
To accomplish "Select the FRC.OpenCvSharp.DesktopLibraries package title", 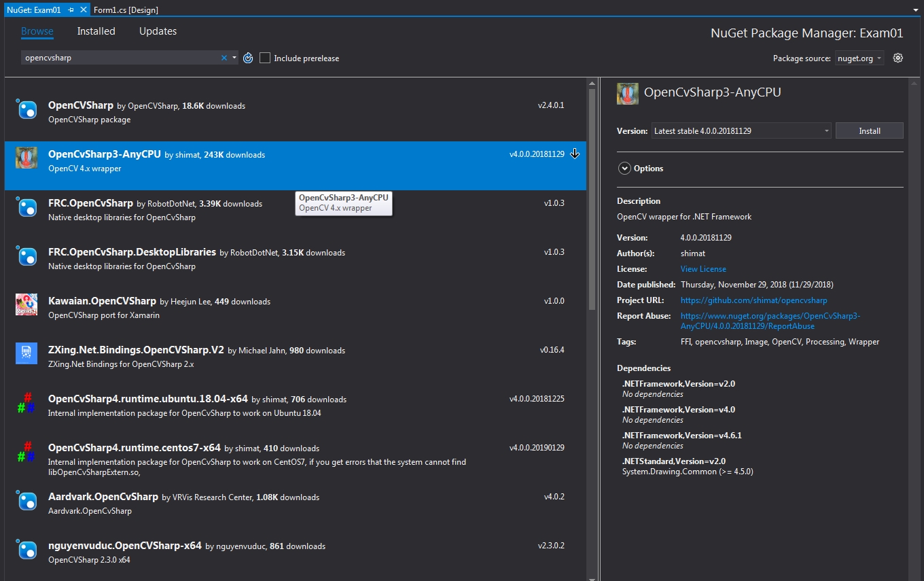I will click(132, 252).
